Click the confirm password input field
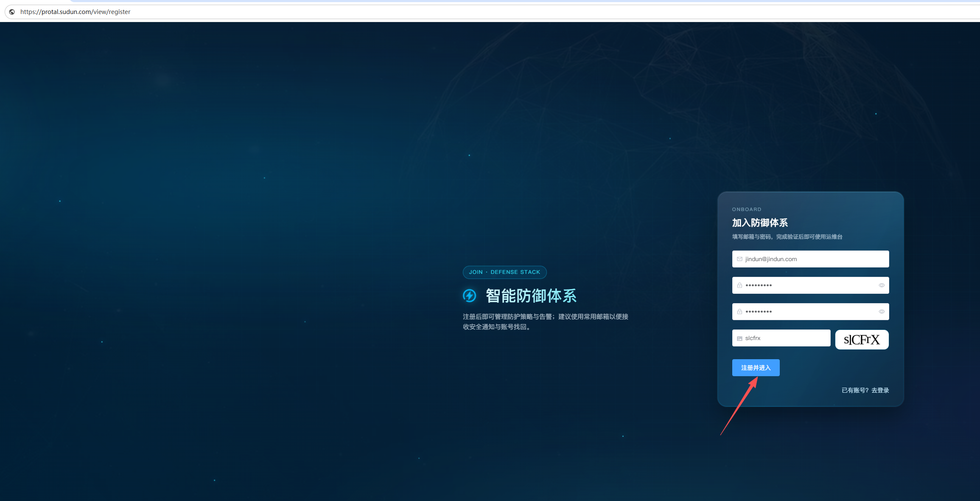The height and width of the screenshot is (501, 980). coord(810,312)
